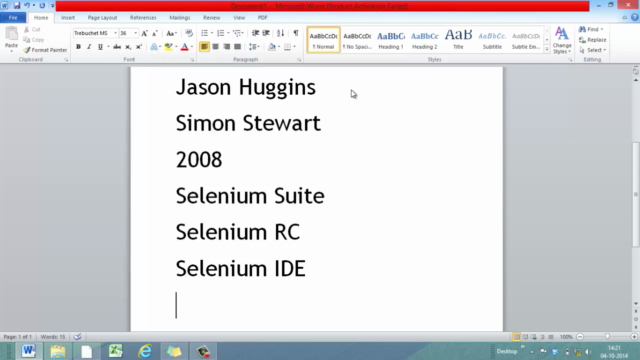Click the Change Styles icon
The image size is (640, 360).
point(562,40)
